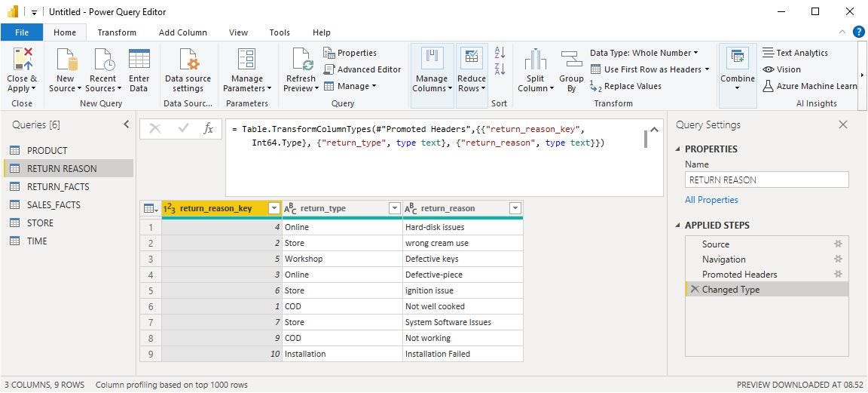Image resolution: width=868 pixels, height=393 pixels.
Task: Open the Group By dialog
Action: tap(571, 70)
